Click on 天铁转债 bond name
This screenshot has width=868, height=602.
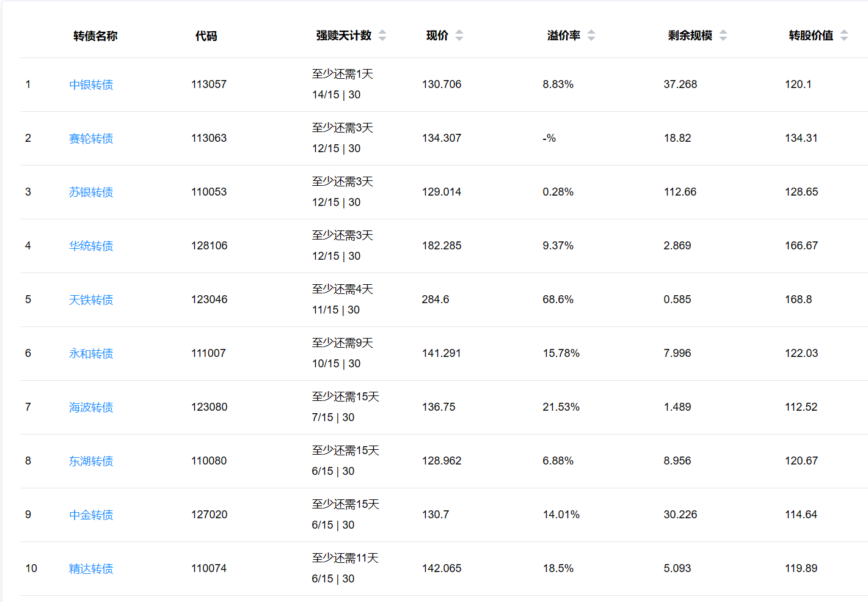click(91, 300)
